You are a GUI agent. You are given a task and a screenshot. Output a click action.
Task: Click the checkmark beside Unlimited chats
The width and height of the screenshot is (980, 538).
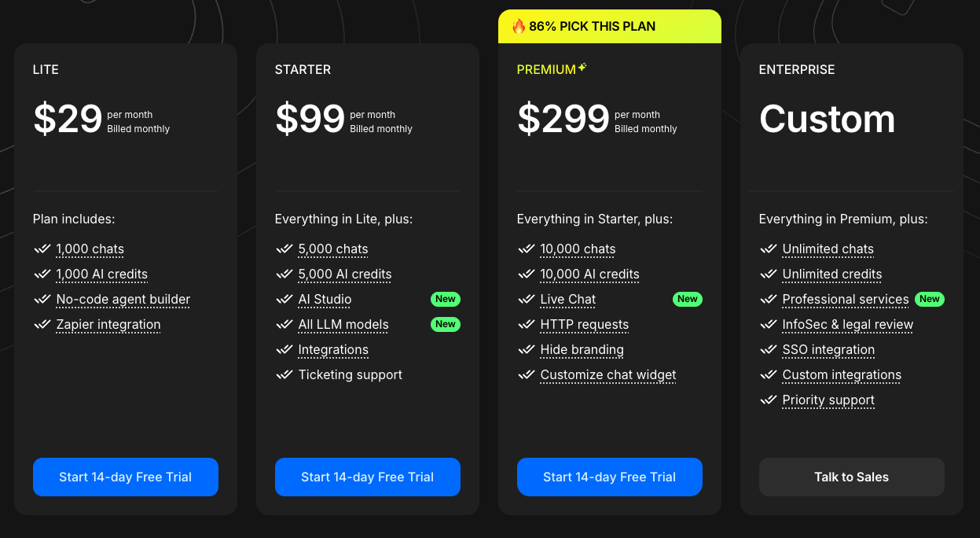[x=768, y=249]
